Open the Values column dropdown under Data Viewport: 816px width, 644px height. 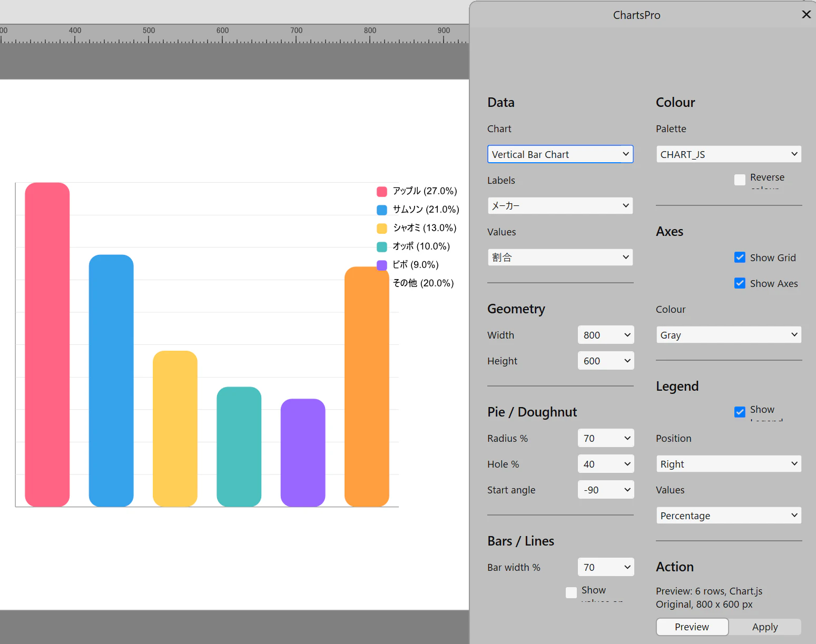pos(560,257)
